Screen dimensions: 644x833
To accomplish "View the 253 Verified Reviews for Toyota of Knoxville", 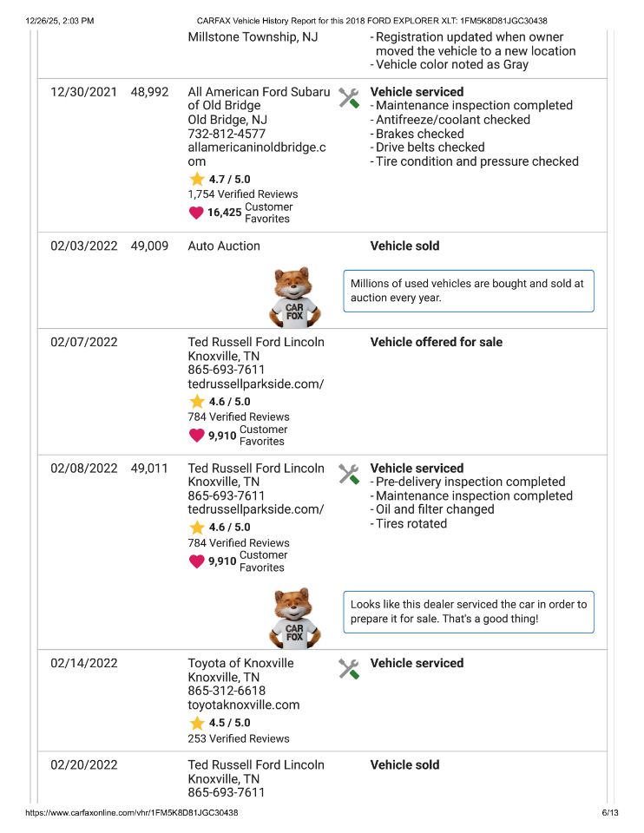I will click(239, 738).
